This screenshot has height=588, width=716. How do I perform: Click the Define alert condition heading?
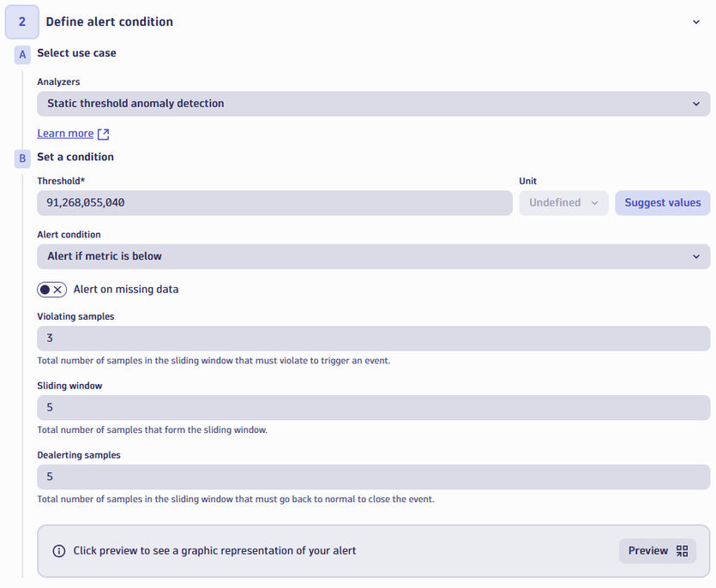click(x=109, y=22)
